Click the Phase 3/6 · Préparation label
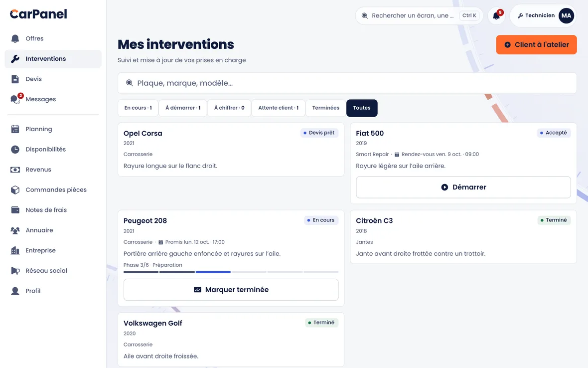 tap(152, 265)
